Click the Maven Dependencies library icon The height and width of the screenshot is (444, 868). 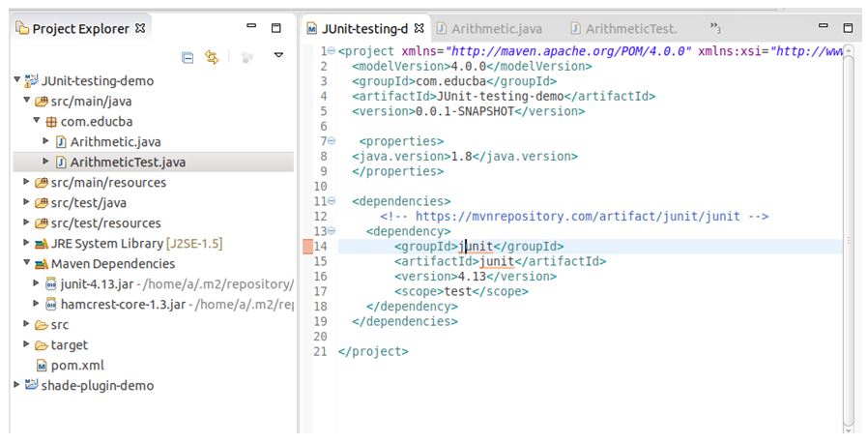41,264
